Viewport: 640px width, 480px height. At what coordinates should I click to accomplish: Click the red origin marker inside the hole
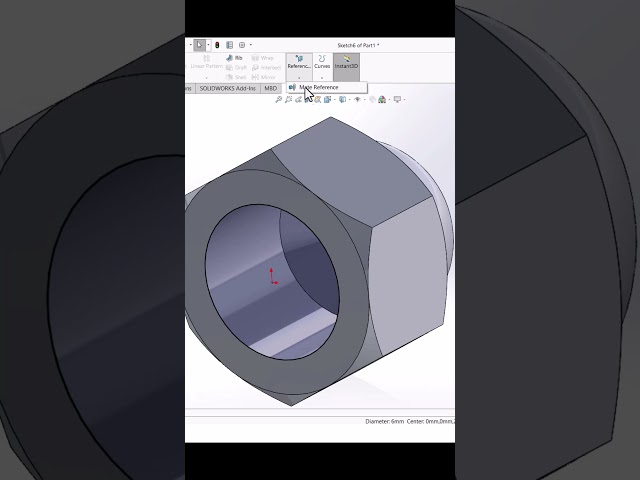pos(273,277)
